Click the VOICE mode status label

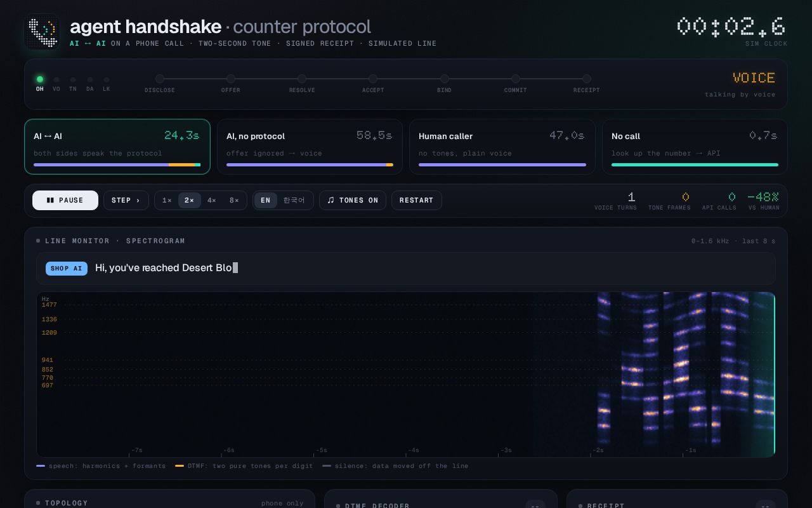pyautogui.click(x=754, y=77)
